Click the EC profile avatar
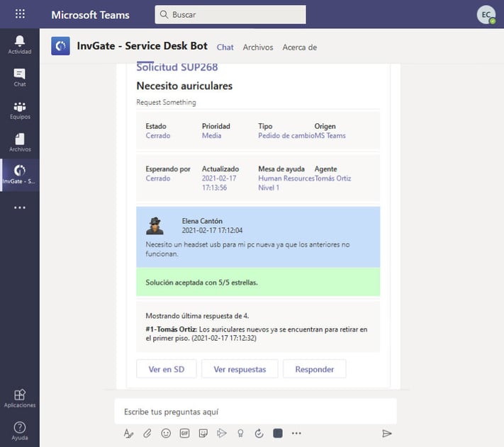 (486, 15)
